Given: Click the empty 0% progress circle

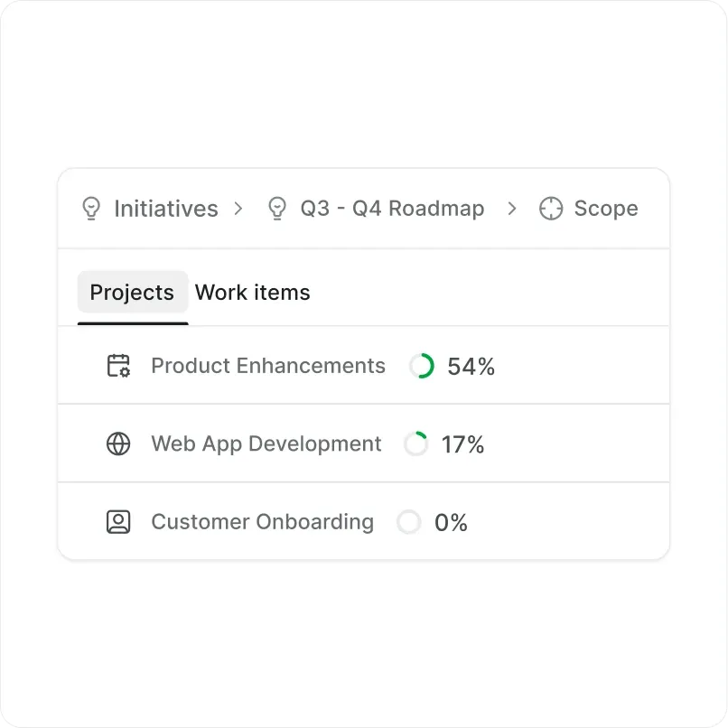Looking at the screenshot, I should coord(409,522).
